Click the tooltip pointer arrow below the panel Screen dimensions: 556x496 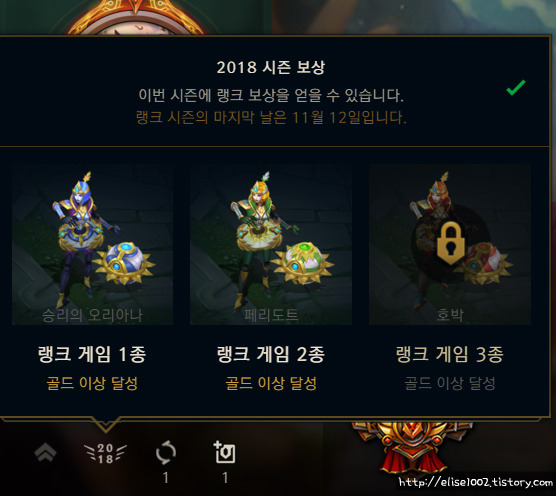(105, 425)
